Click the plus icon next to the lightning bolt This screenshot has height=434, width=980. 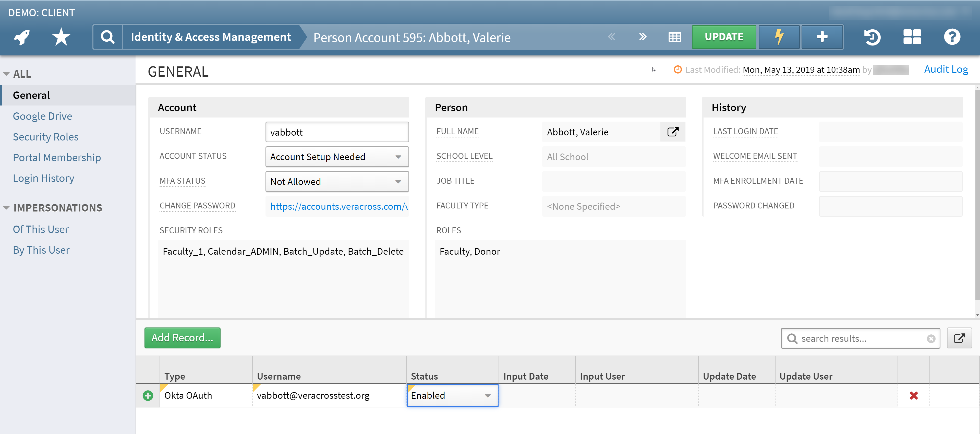point(822,37)
